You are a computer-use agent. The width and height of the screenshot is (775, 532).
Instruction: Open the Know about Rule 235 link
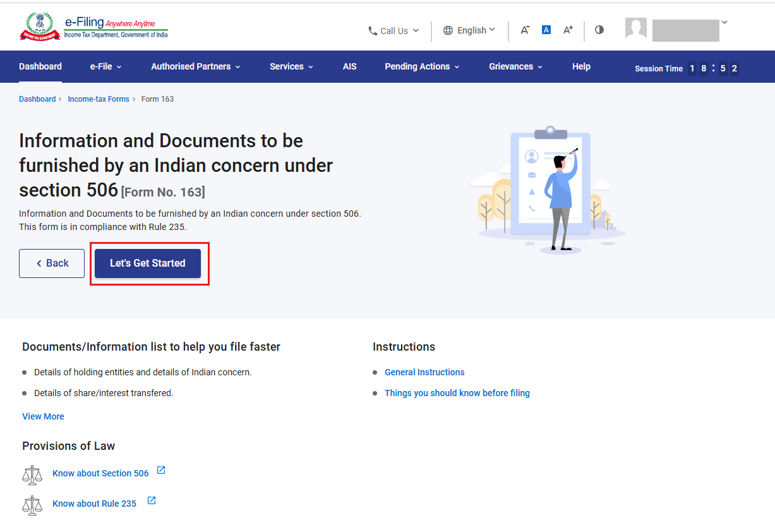94,504
